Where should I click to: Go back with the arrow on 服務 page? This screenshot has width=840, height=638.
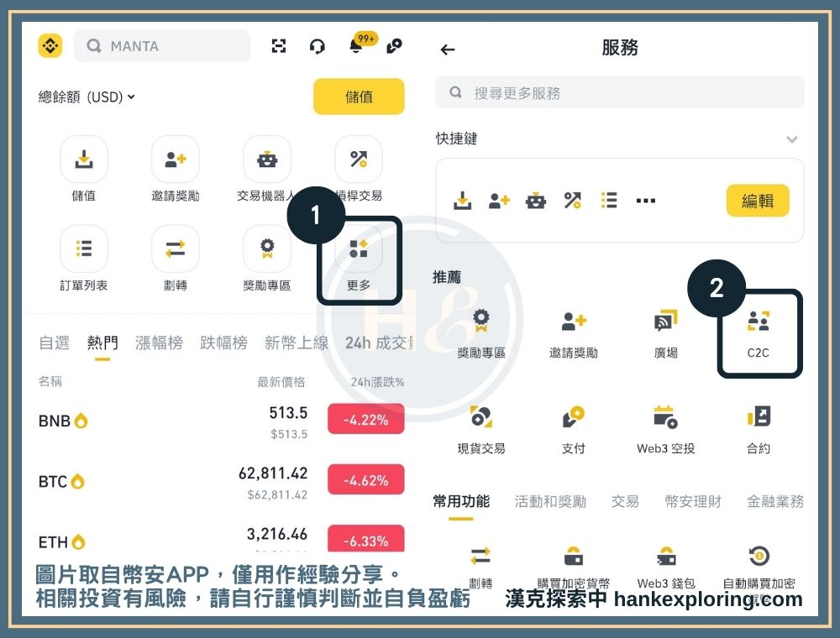448,50
